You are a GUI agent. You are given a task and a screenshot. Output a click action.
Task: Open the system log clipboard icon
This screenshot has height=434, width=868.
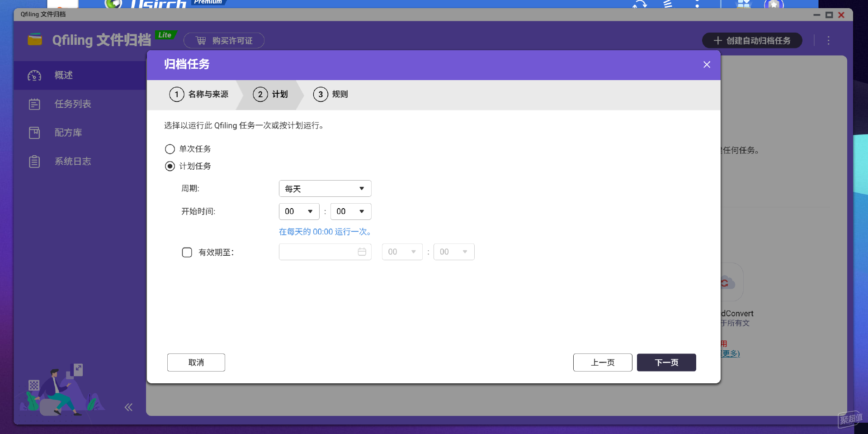tap(34, 162)
